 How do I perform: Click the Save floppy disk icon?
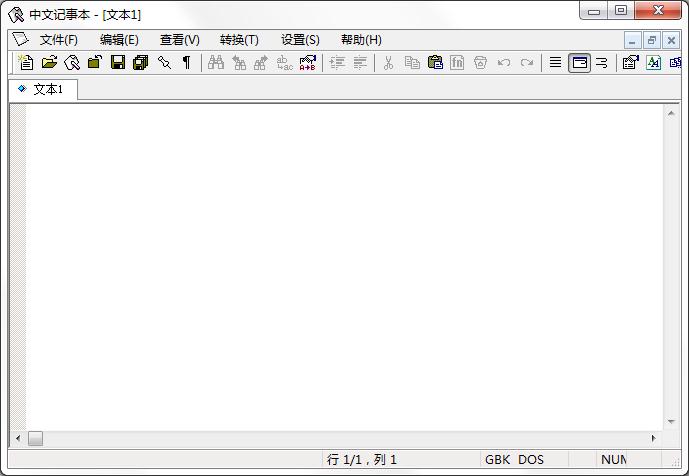118,63
